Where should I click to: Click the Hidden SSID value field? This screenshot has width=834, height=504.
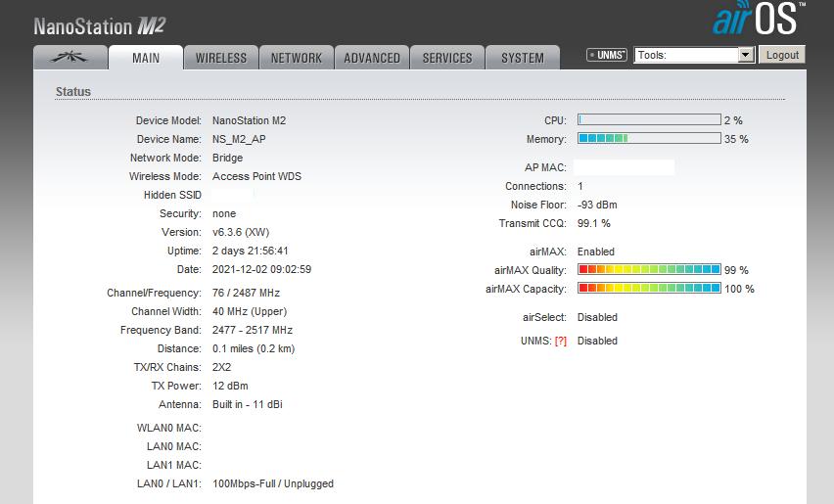(x=232, y=195)
